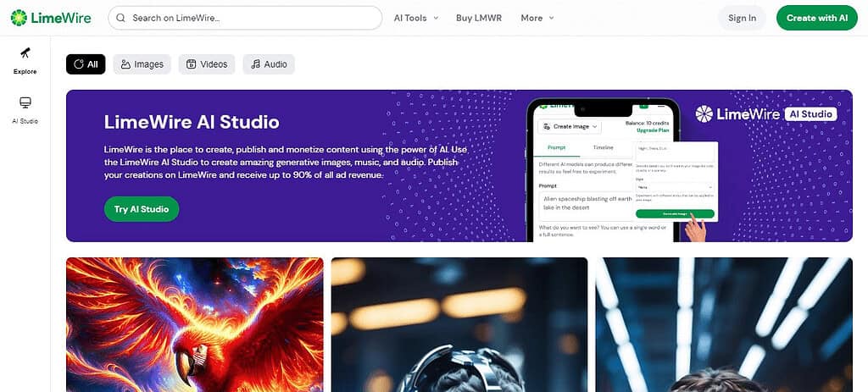868x392 pixels.
Task: Click the Audio filter music note icon
Action: pyautogui.click(x=255, y=64)
